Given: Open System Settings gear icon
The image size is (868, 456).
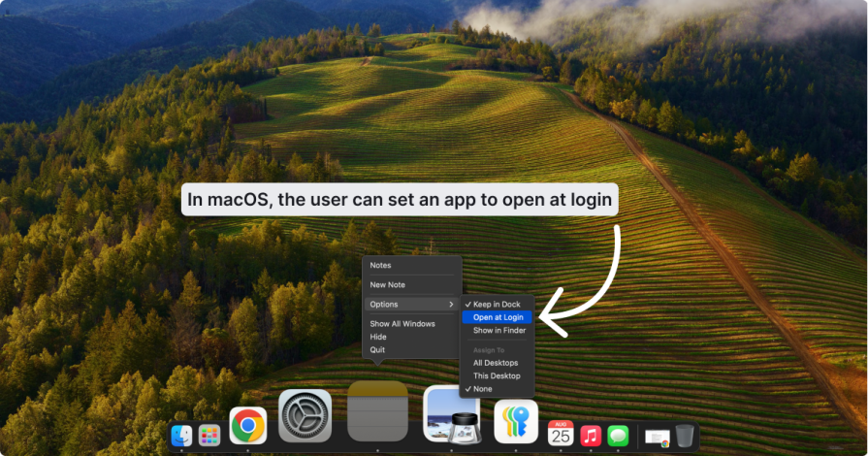Looking at the screenshot, I should [305, 416].
